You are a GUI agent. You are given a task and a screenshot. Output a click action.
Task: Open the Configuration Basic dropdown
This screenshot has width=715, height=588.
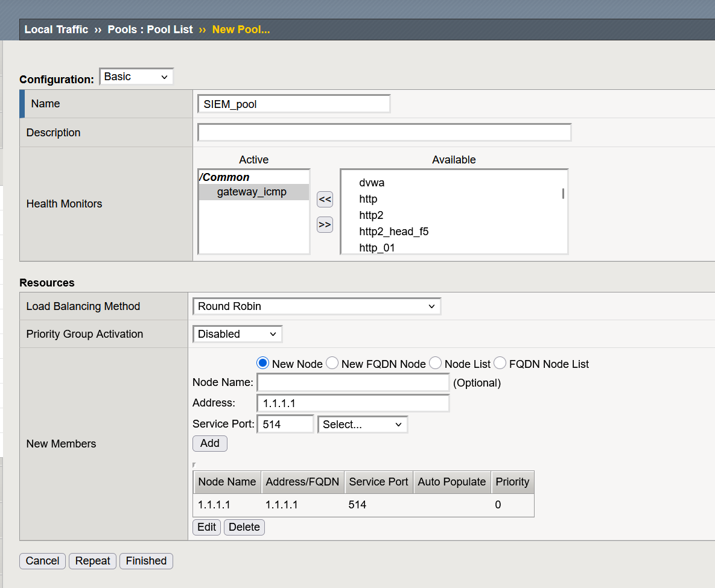click(136, 77)
